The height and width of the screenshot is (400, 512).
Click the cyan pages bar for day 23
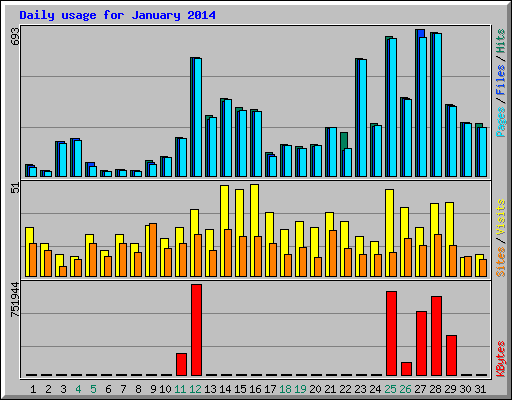pos(363,118)
